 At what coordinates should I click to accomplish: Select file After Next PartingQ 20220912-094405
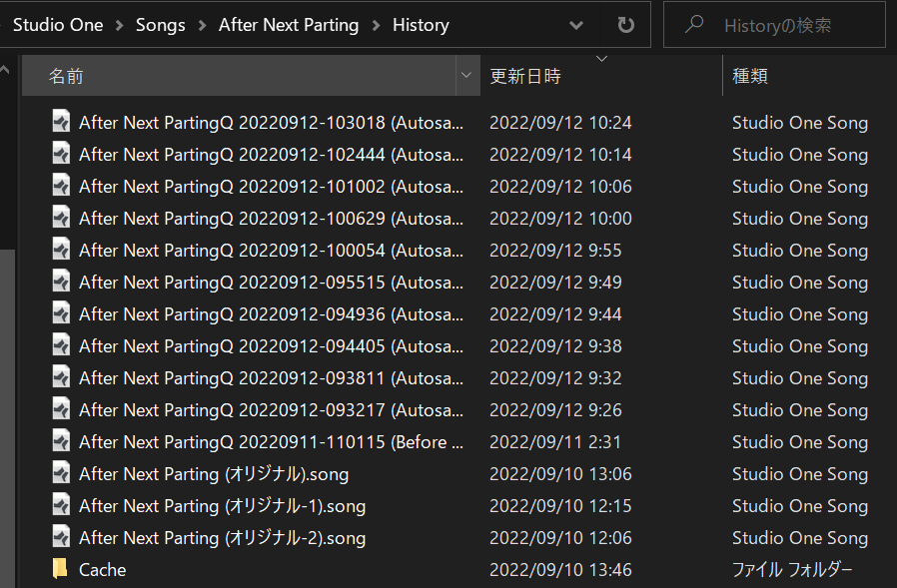(271, 346)
